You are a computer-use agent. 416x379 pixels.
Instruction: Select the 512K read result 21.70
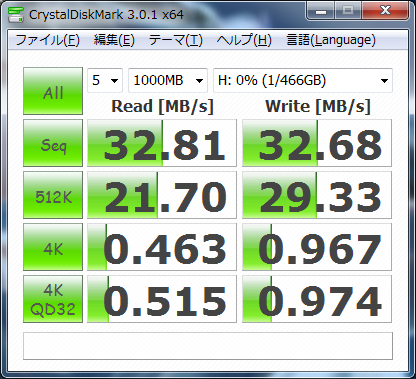click(162, 195)
